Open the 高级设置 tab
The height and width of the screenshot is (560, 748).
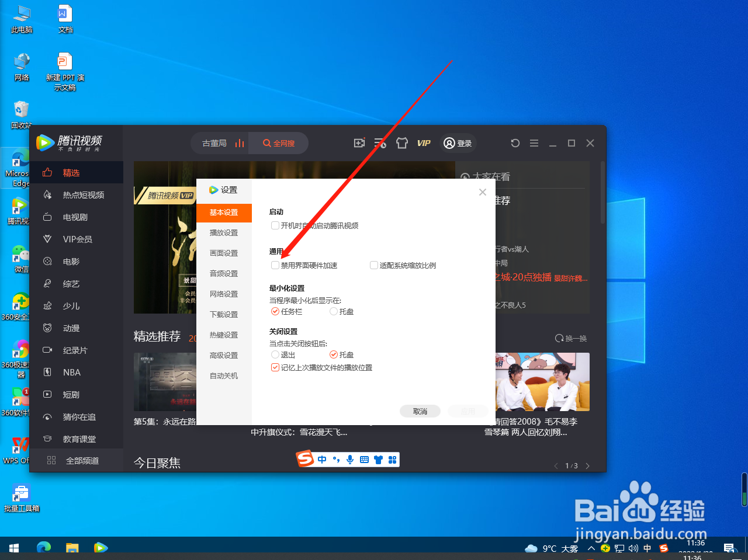(x=224, y=356)
